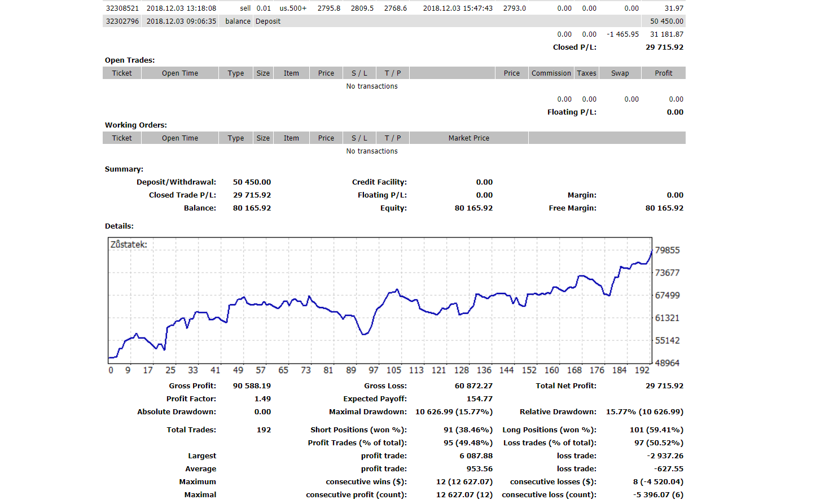Screen dimensions: 829x504
Task: Click Relative Drawdown label
Action: (558, 412)
